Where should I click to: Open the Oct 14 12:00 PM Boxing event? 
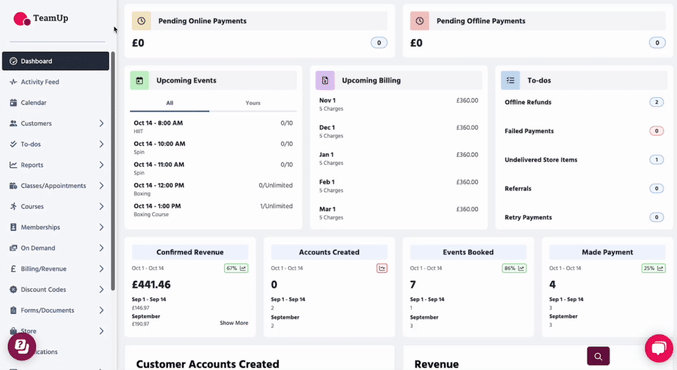(x=213, y=189)
